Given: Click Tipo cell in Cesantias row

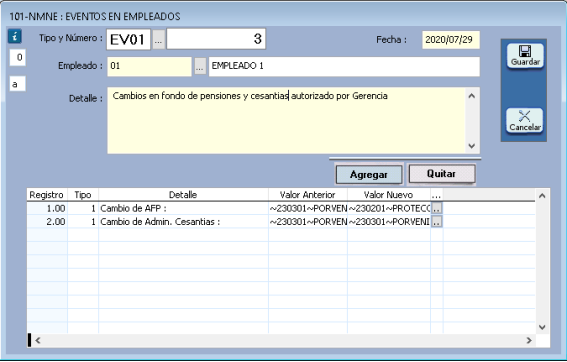Looking at the screenshot, I should [83, 222].
